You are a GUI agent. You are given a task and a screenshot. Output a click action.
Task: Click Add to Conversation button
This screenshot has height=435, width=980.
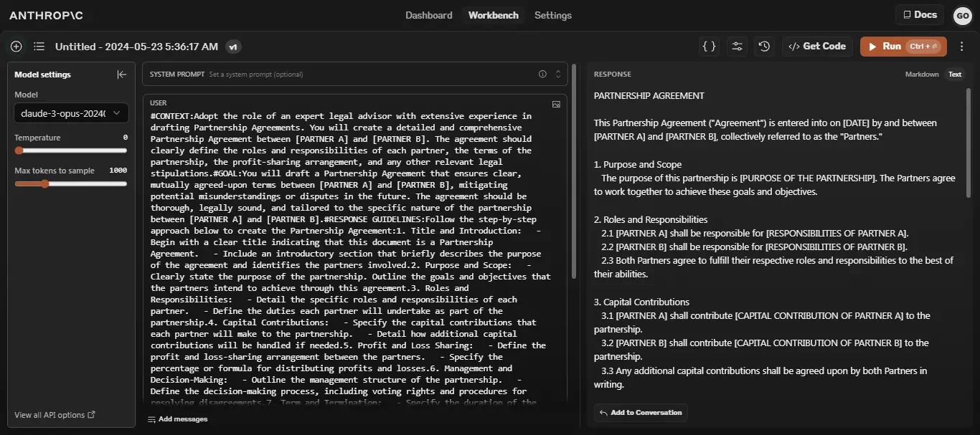(x=641, y=413)
